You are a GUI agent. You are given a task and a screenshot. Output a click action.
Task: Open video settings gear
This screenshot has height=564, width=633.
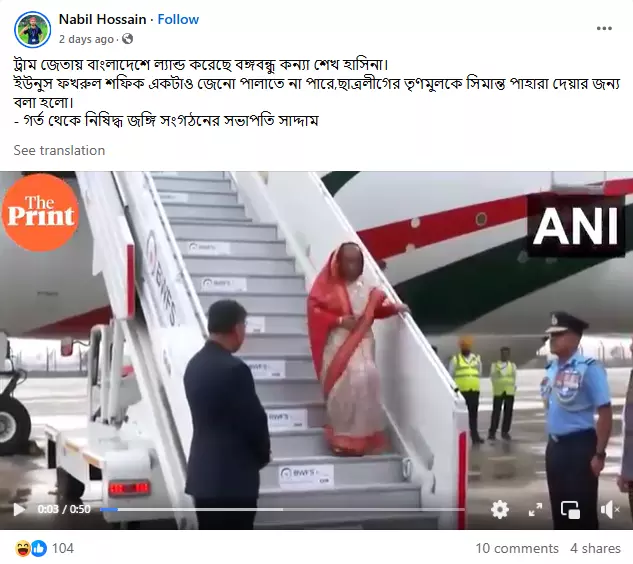(500, 509)
